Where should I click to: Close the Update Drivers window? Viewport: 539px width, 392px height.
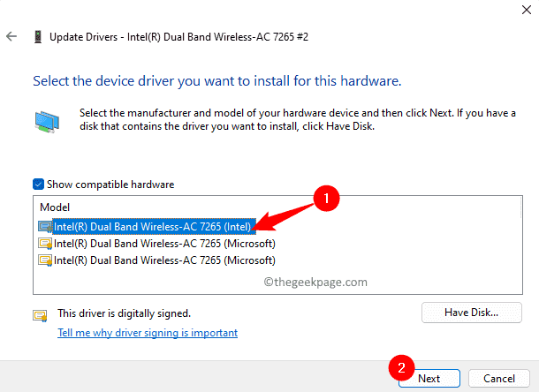pyautogui.click(x=527, y=10)
